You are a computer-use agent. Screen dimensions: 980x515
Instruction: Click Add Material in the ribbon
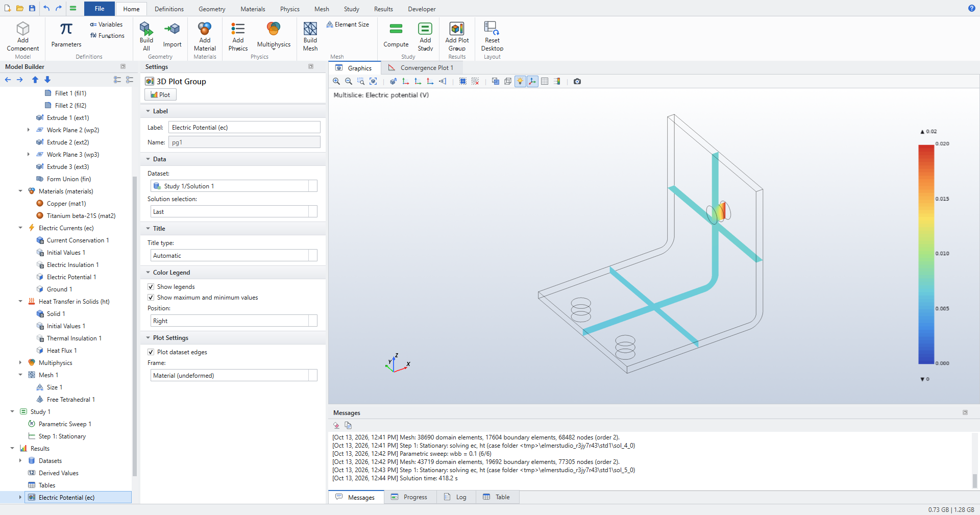(x=205, y=36)
